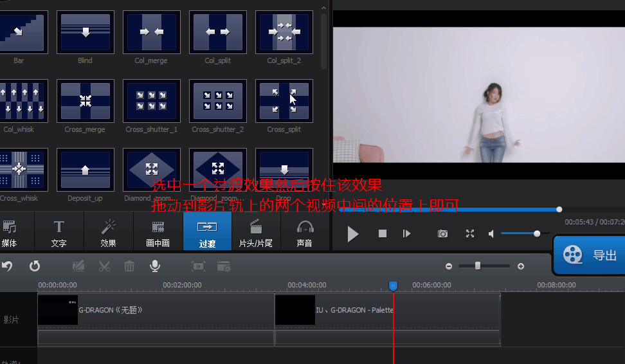The width and height of the screenshot is (625, 364).
Task: Click the screen crop icon
Action: click(199, 266)
